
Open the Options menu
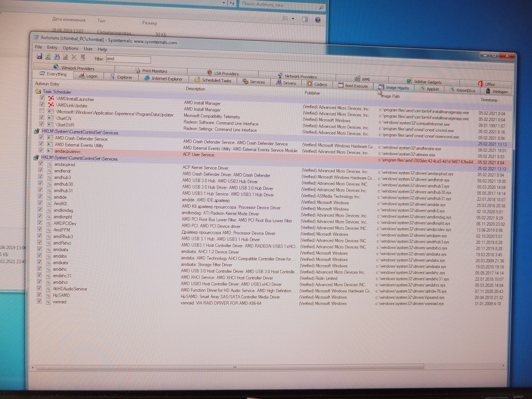tap(70, 48)
